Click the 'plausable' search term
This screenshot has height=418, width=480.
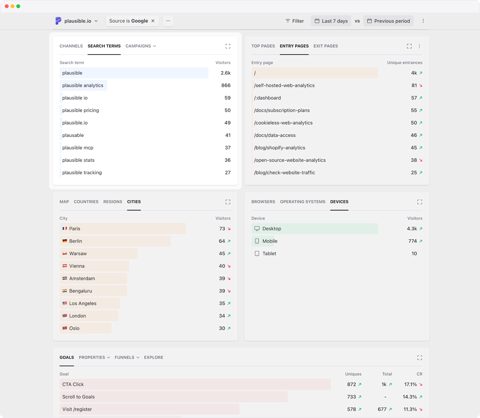coord(73,135)
